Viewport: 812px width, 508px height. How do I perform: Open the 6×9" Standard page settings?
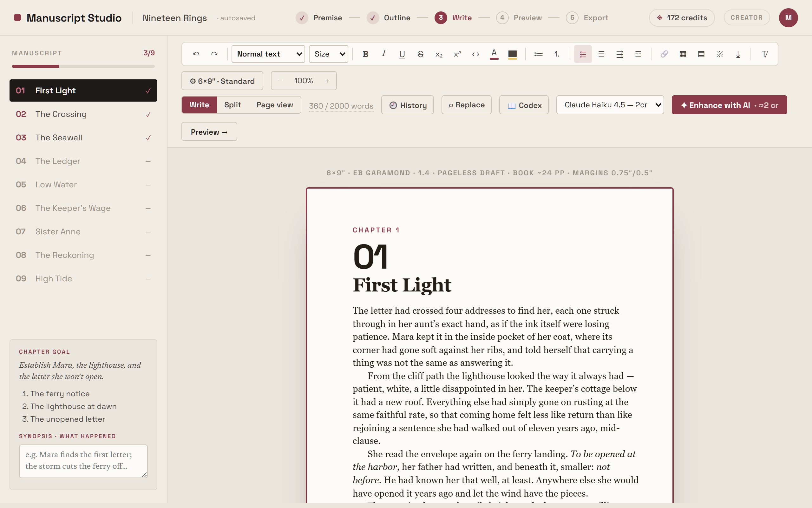point(222,81)
